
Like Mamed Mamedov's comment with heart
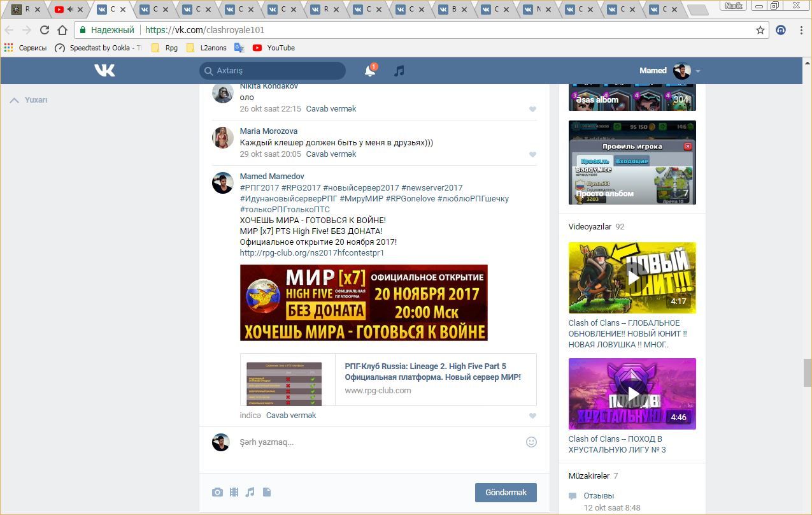coord(532,416)
